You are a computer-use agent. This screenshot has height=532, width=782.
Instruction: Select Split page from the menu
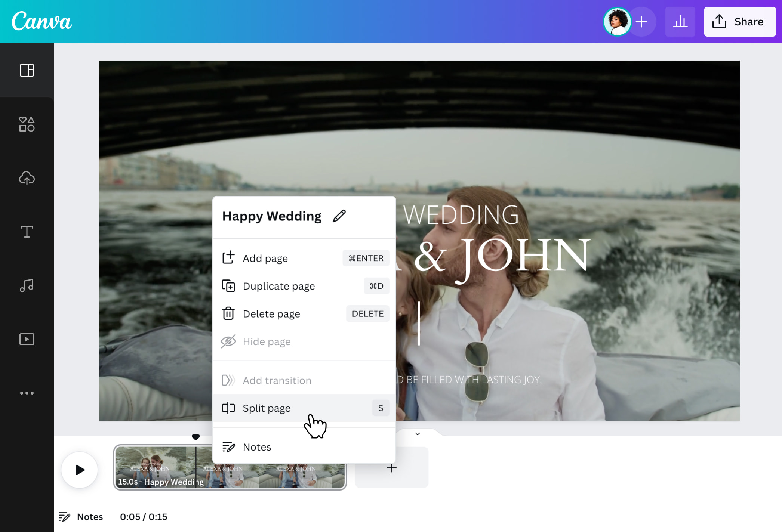point(267,408)
